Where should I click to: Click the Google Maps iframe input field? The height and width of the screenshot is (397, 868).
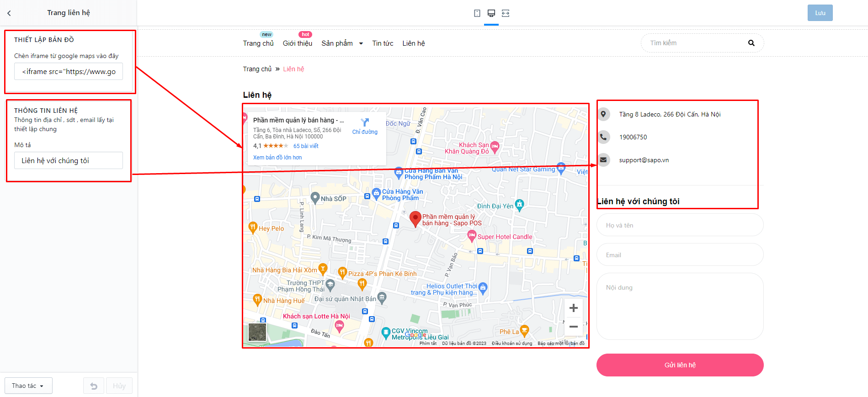[x=69, y=72]
